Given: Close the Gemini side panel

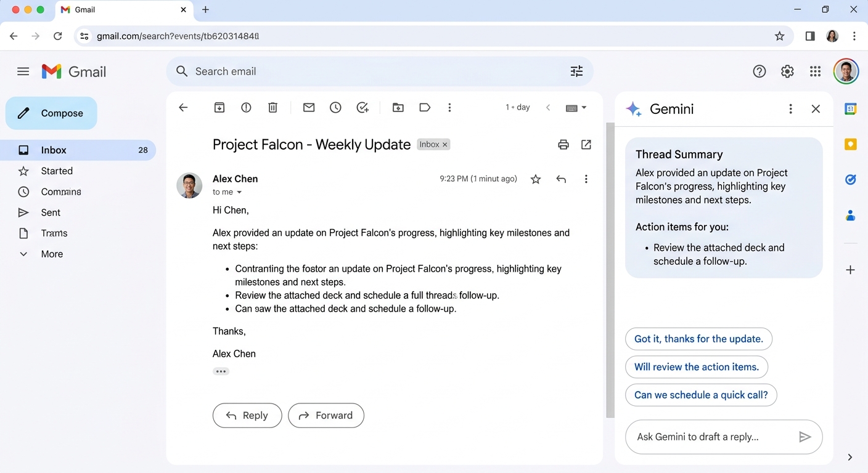Looking at the screenshot, I should 816,109.
